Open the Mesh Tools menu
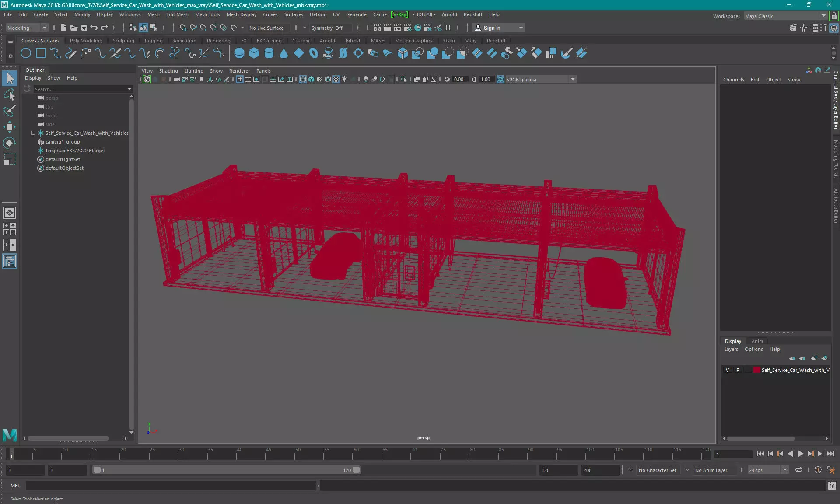 pyautogui.click(x=207, y=14)
